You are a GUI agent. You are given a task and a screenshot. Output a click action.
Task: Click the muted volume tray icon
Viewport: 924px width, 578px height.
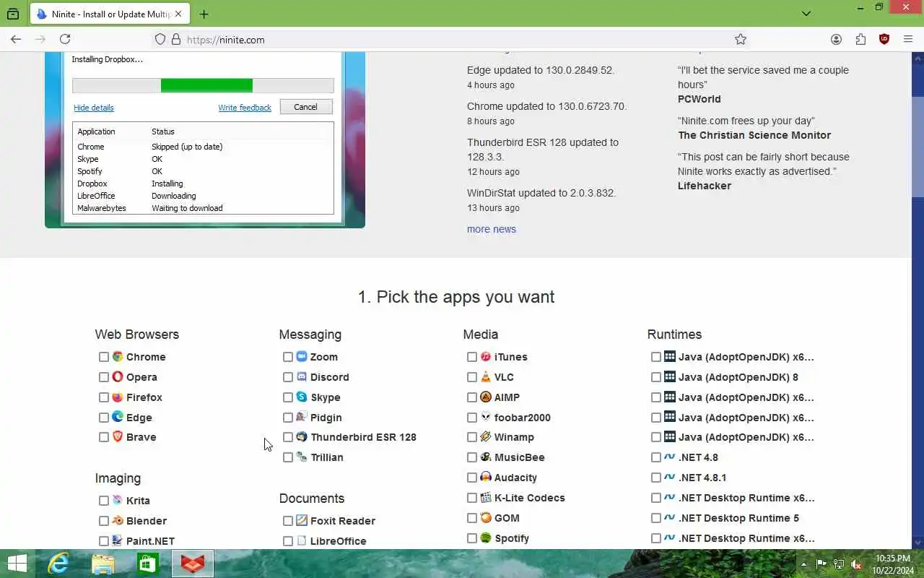[x=856, y=564]
